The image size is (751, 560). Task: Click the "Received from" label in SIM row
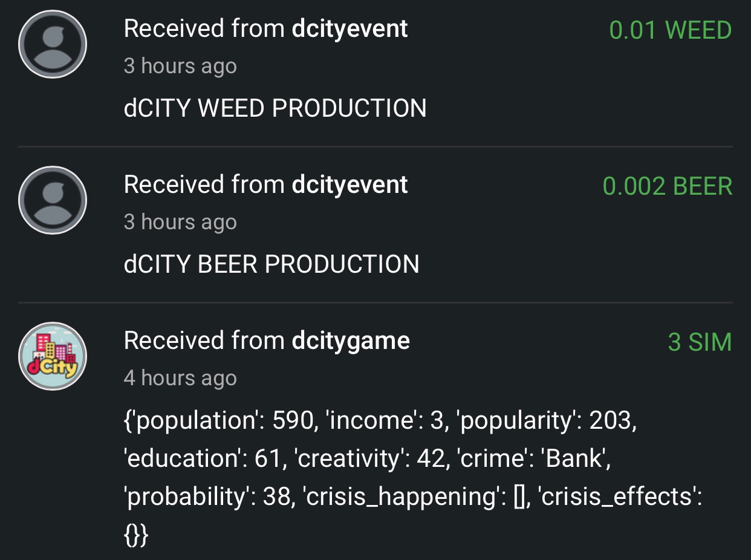tap(204, 341)
